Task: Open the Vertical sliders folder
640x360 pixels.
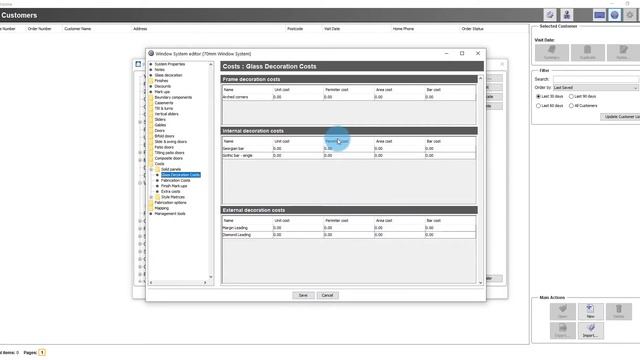Action: [166, 114]
